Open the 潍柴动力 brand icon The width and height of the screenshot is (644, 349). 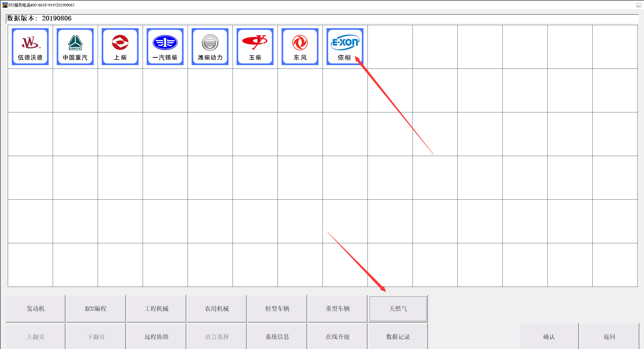tap(210, 47)
